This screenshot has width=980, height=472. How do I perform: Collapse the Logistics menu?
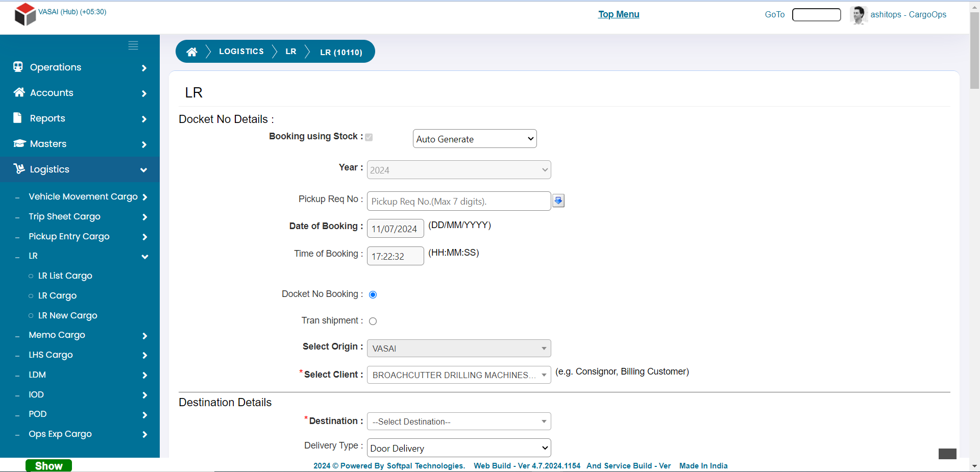pyautogui.click(x=80, y=169)
